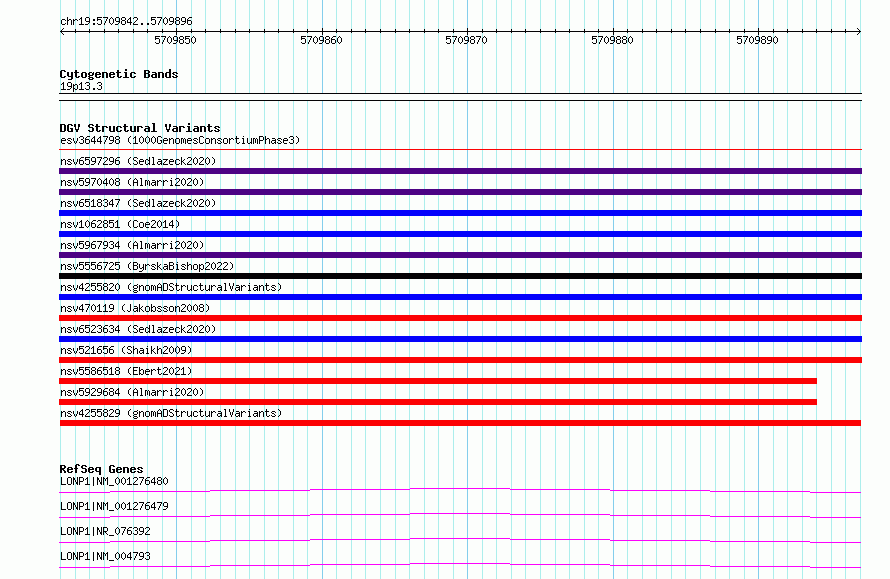Image resolution: width=890 pixels, height=579 pixels.
Task: Select the 19p13.3 band label
Action: (81, 86)
